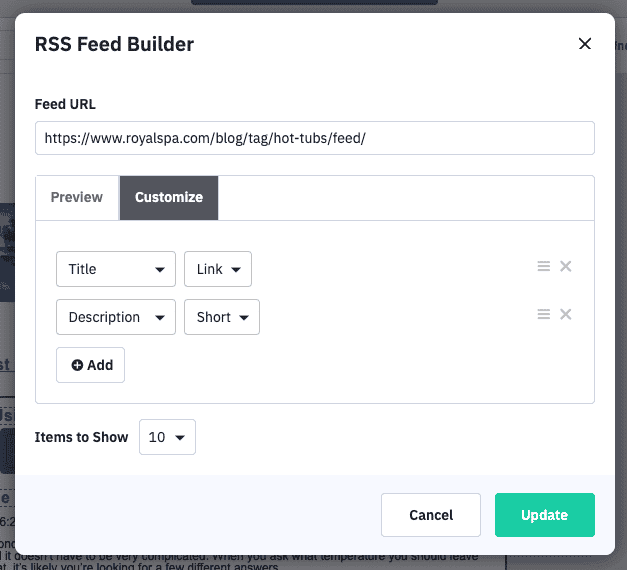Click the RSS Feed Builder heading
The height and width of the screenshot is (570, 627).
point(114,44)
